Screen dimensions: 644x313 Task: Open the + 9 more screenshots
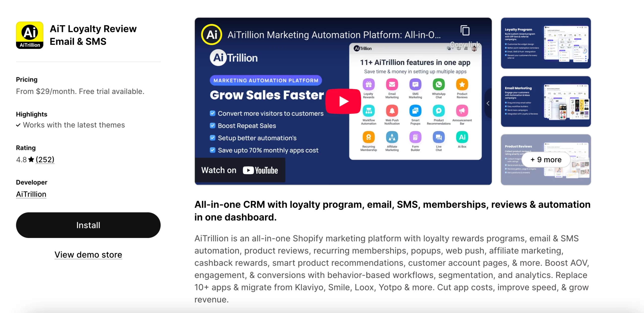[x=546, y=160]
